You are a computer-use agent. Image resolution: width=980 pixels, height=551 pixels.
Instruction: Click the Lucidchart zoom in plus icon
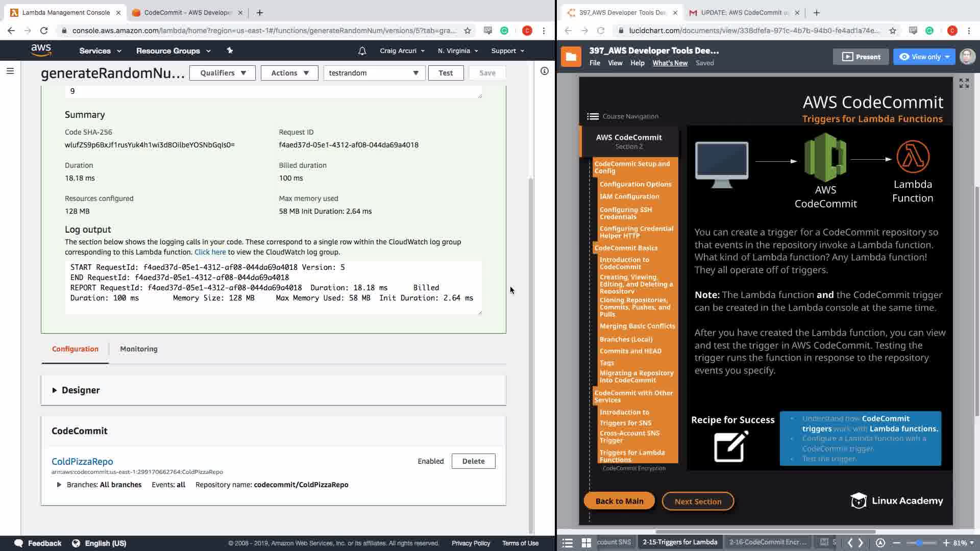click(x=946, y=542)
